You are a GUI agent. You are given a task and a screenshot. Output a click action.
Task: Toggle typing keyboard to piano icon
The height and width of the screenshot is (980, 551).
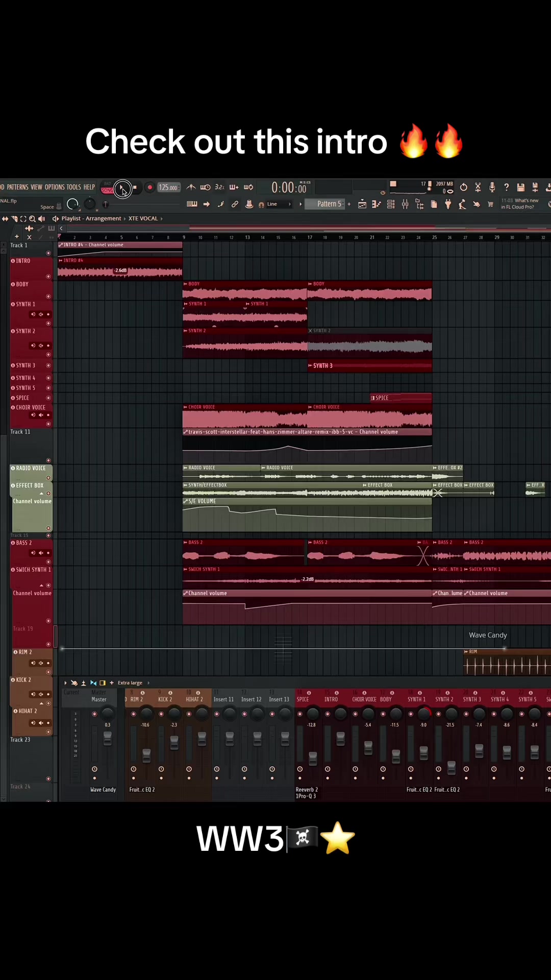[192, 204]
